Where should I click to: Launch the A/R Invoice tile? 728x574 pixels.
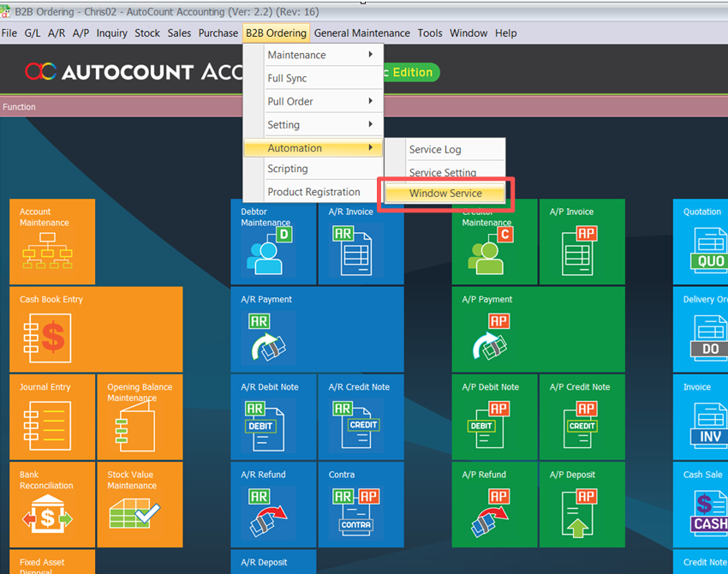point(361,242)
